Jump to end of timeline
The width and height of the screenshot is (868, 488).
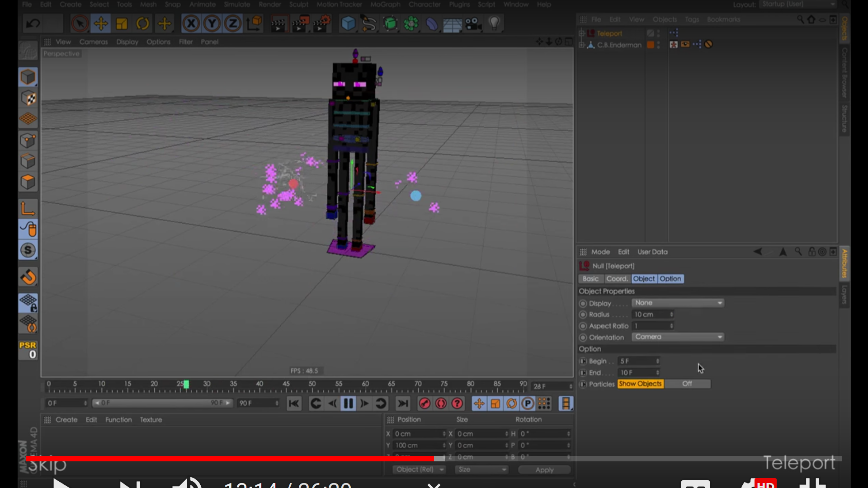tap(403, 404)
